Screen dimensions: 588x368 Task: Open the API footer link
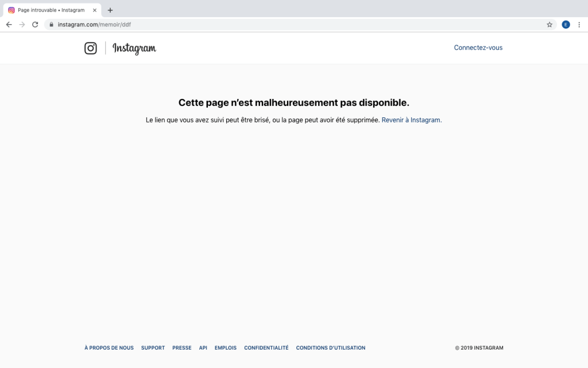click(x=203, y=348)
